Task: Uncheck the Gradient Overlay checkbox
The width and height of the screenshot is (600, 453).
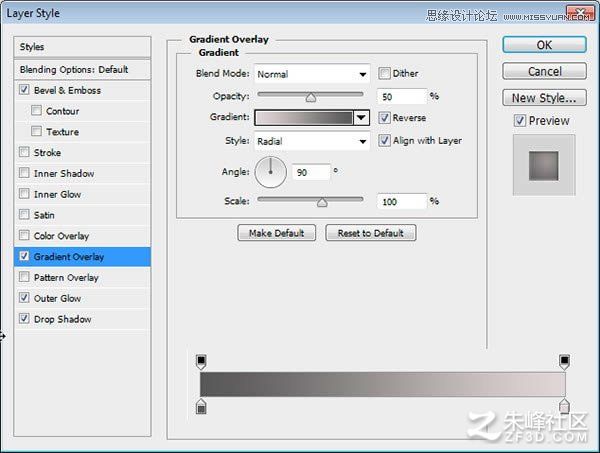Action: coord(24,256)
